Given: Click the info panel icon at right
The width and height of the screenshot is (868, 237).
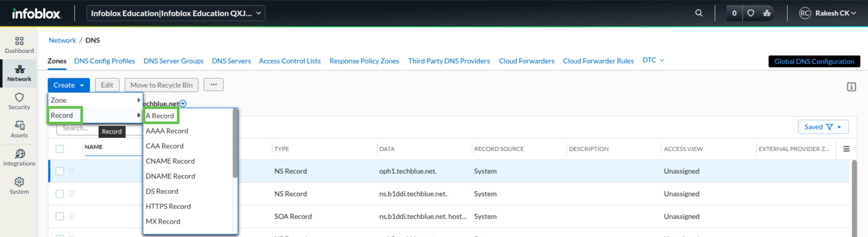Looking at the screenshot, I should 851,87.
